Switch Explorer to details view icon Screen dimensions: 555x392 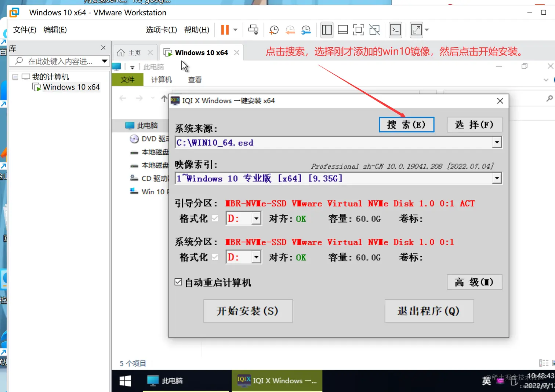pyautogui.click(x=544, y=363)
